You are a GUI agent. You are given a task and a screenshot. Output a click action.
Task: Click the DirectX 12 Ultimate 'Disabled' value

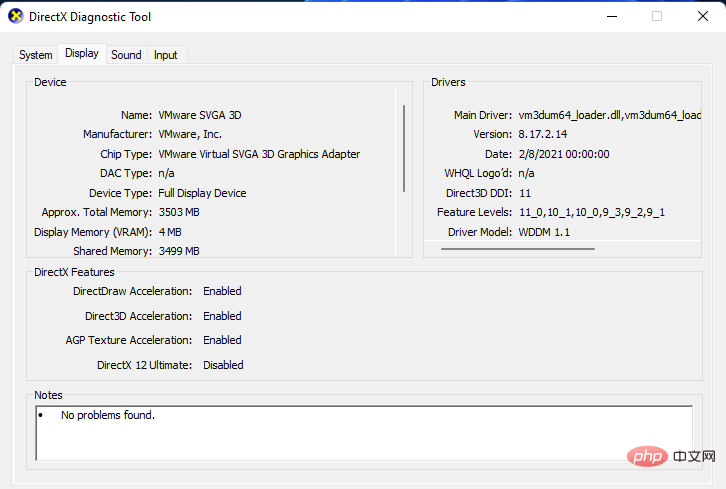click(x=223, y=365)
